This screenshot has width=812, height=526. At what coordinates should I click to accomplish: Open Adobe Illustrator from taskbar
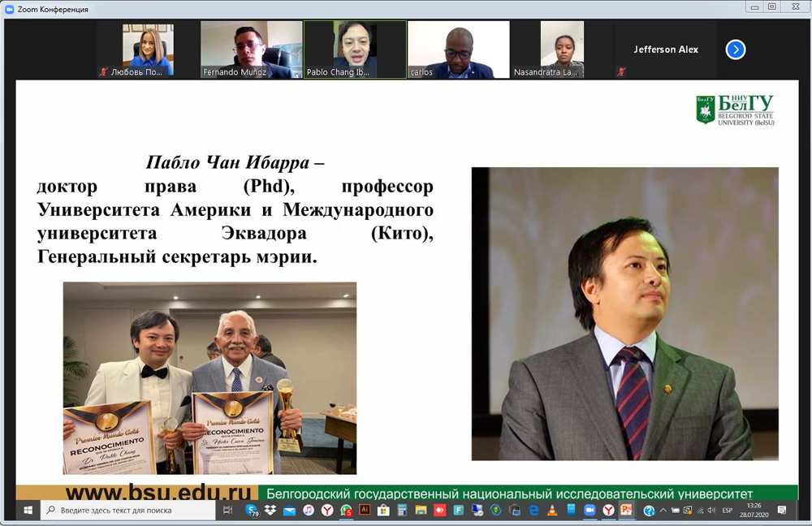coord(365,511)
